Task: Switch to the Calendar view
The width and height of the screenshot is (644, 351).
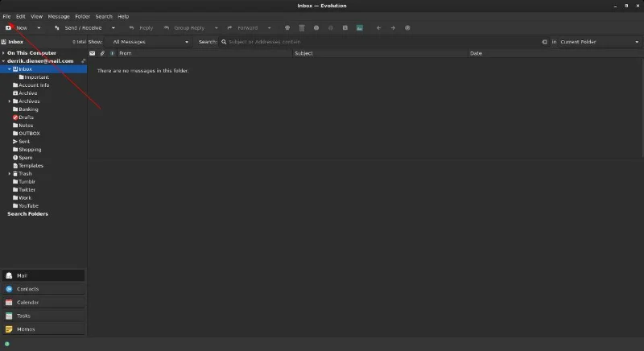Action: (x=43, y=302)
